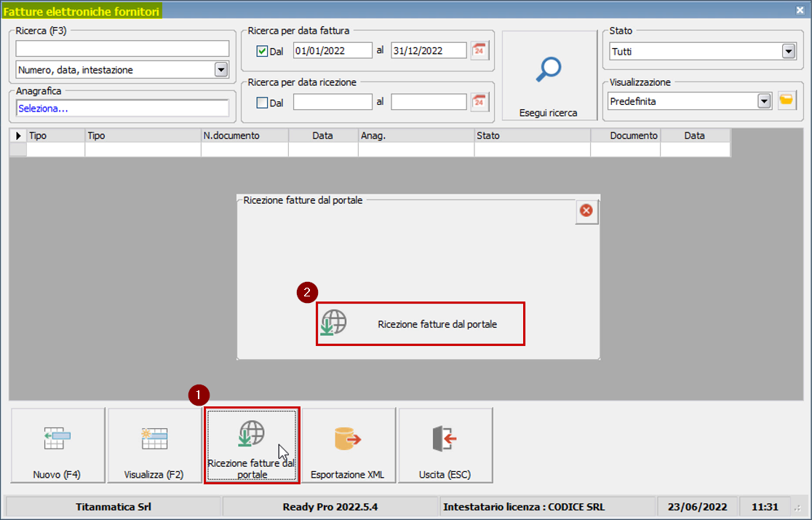This screenshot has width=812, height=520.
Task: Check the Dal checkbox for data ricezione
Action: coord(262,103)
